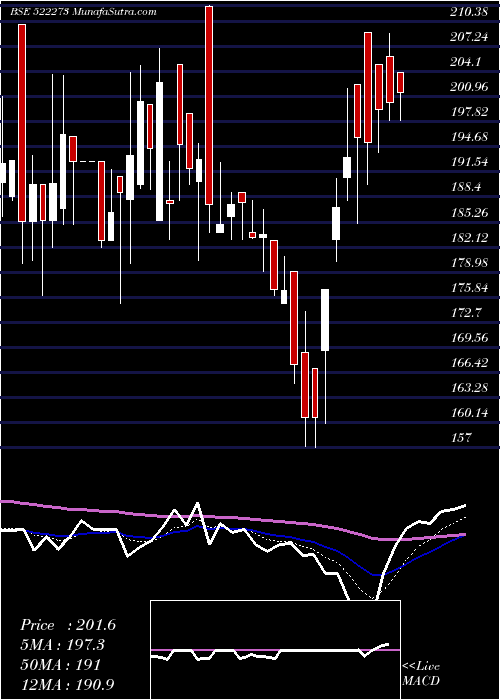The height and width of the screenshot is (700, 500).
Task: Click the 210.38 price axis label
Action: click(469, 12)
